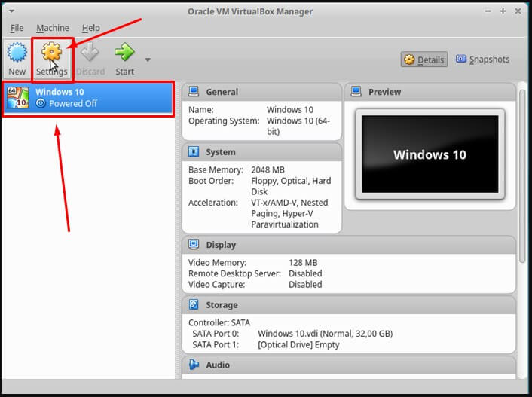Image resolution: width=532 pixels, height=397 pixels.
Task: Click the Storage section disk icon
Action: coord(194,304)
